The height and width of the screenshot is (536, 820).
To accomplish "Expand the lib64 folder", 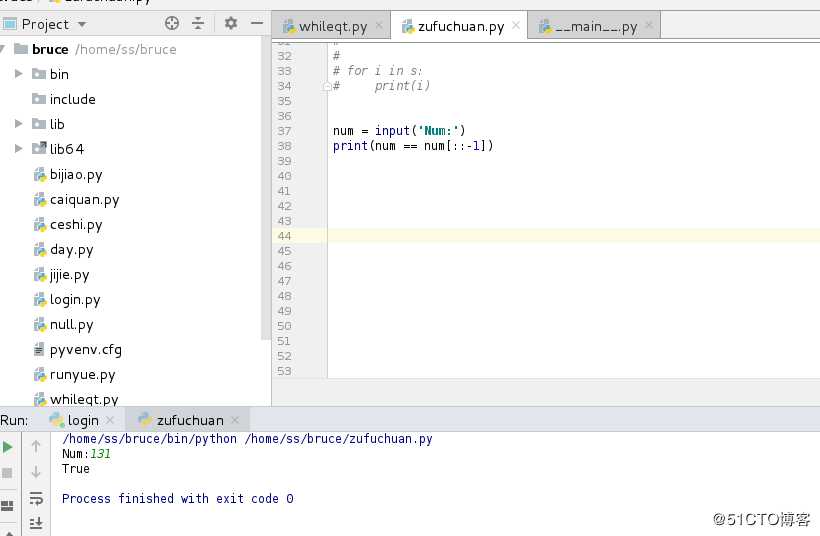I will point(18,149).
